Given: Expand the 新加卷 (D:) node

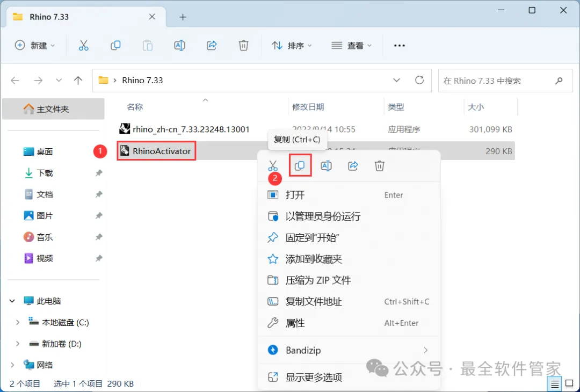Looking at the screenshot, I should pyautogui.click(x=17, y=344).
